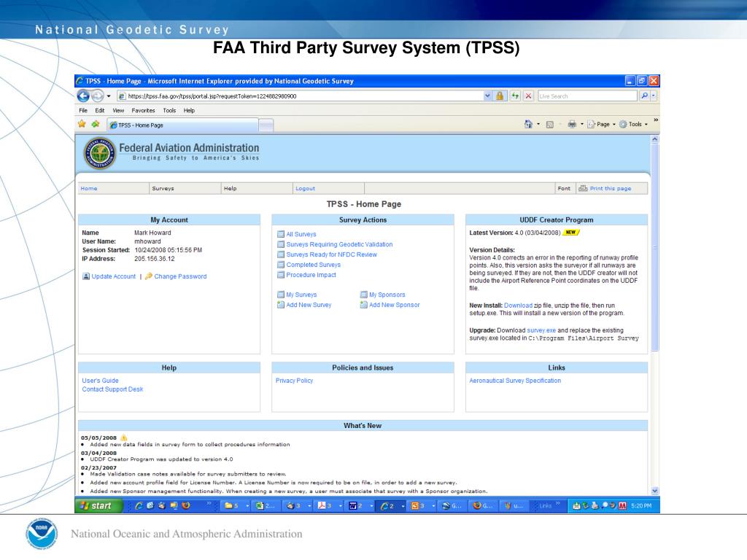Open the Word group taskbar button
The image size is (747, 560).
pyautogui.click(x=360, y=506)
